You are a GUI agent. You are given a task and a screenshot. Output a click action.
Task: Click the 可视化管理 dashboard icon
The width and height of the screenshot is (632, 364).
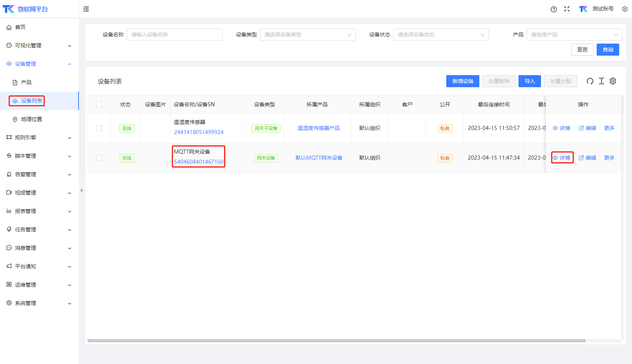(9, 45)
